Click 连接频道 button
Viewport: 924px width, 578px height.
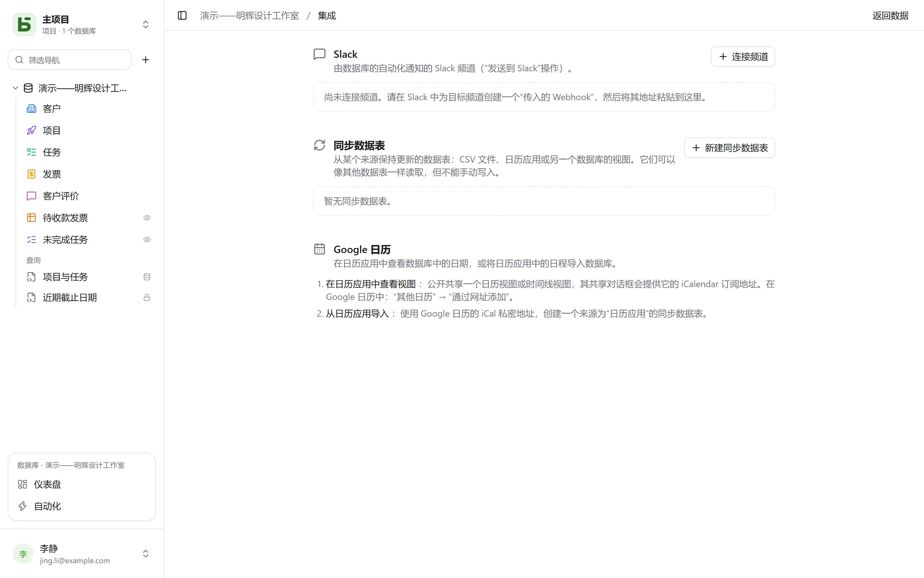pos(743,57)
